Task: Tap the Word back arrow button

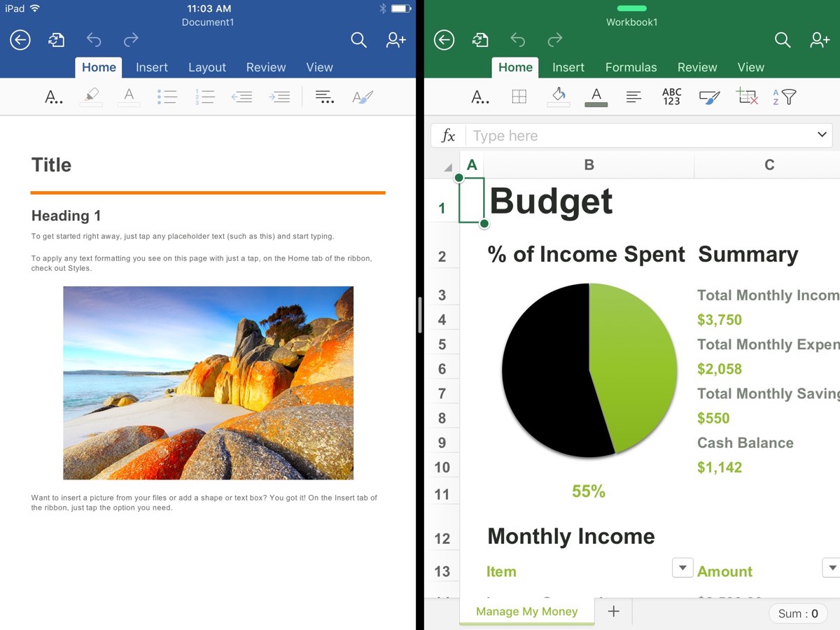Action: point(20,40)
